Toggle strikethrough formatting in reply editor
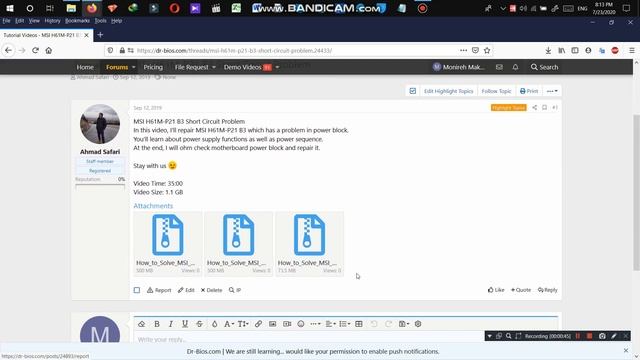The width and height of the screenshot is (640, 360). point(199,324)
